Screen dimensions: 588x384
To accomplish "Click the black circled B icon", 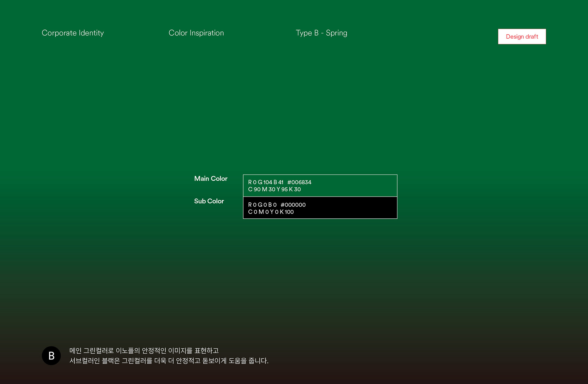I will click(51, 356).
